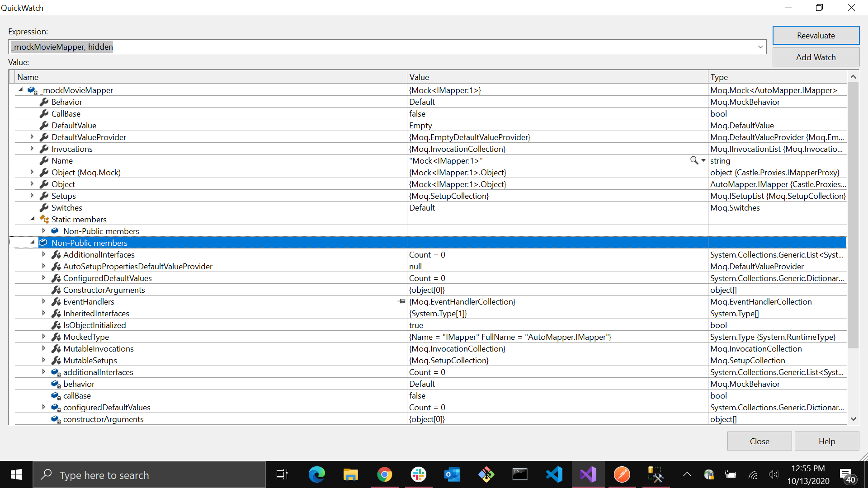Viewport: 868px width, 488px height.
Task: Expand the DefaultValueProvider node
Action: click(x=32, y=136)
